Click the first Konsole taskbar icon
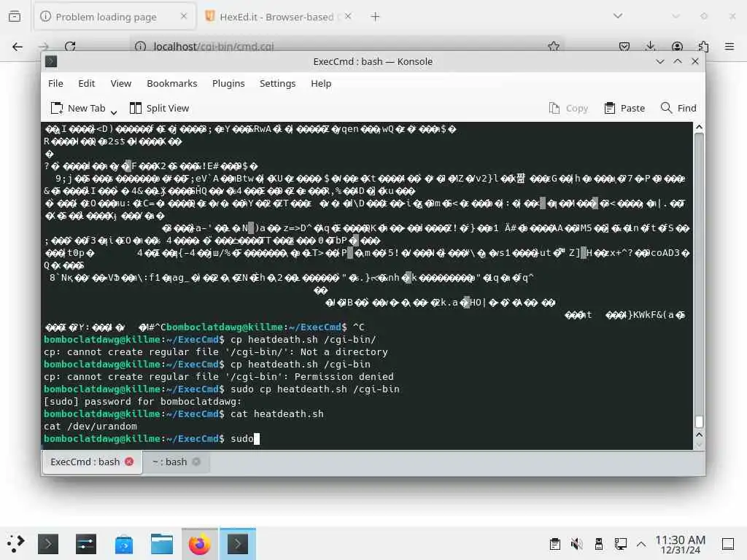 [x=48, y=544]
